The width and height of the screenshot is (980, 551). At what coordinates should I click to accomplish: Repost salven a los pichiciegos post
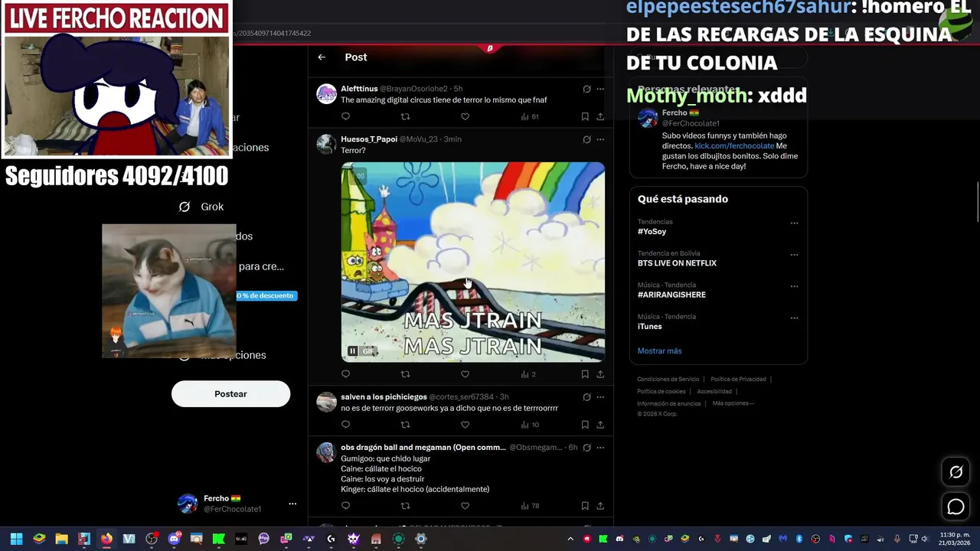406,425
